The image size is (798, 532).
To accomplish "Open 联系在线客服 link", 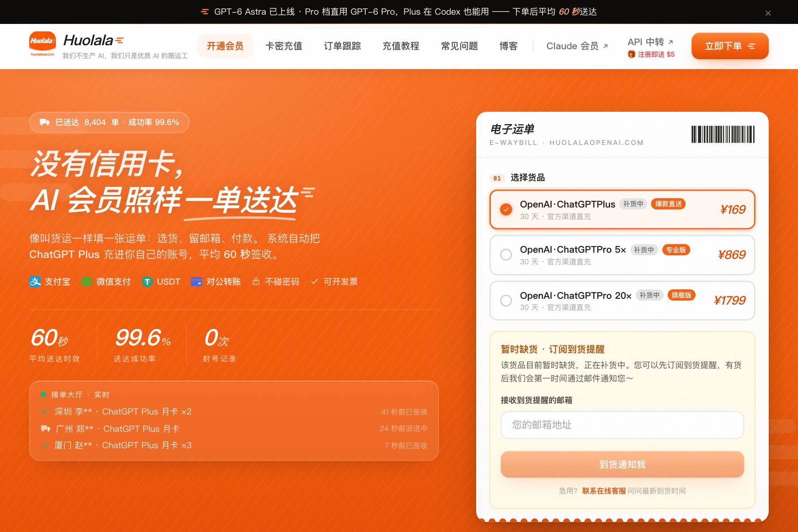I will (x=604, y=491).
